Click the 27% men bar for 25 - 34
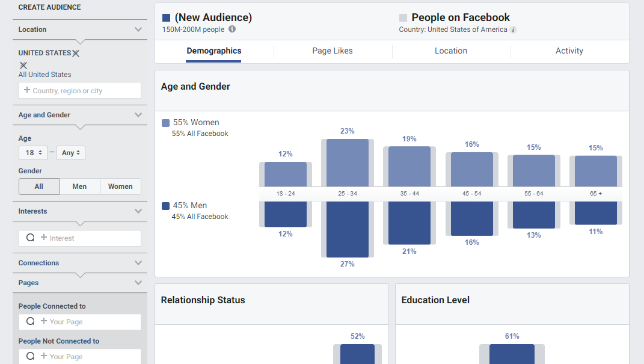The width and height of the screenshot is (644, 364). [x=348, y=229]
